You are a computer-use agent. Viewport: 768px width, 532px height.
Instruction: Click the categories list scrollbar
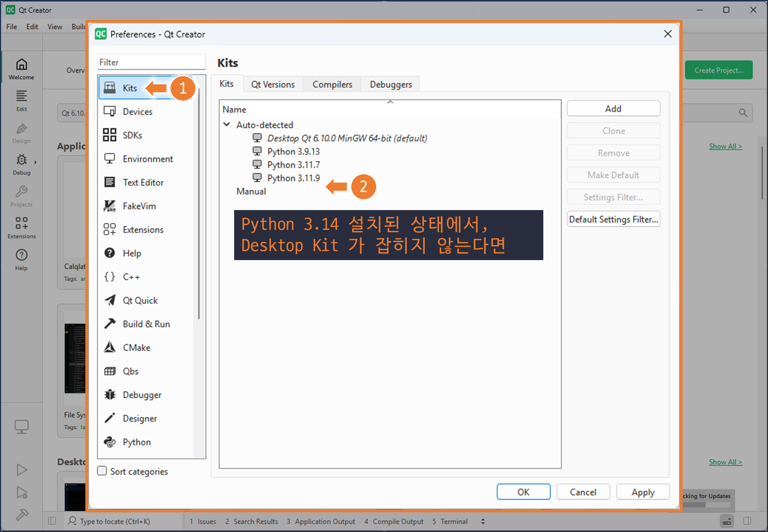[x=199, y=203]
